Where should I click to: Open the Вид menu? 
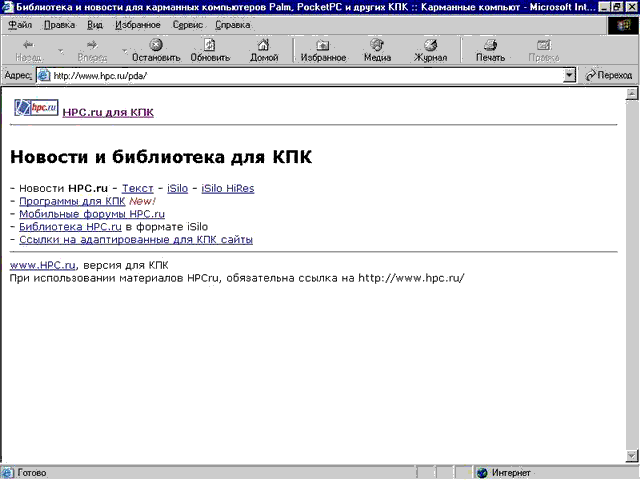pos(95,25)
